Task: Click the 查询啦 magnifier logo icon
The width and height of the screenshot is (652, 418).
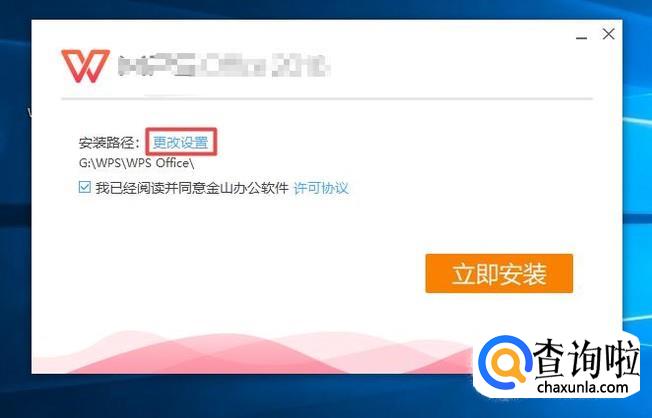Action: tap(504, 362)
